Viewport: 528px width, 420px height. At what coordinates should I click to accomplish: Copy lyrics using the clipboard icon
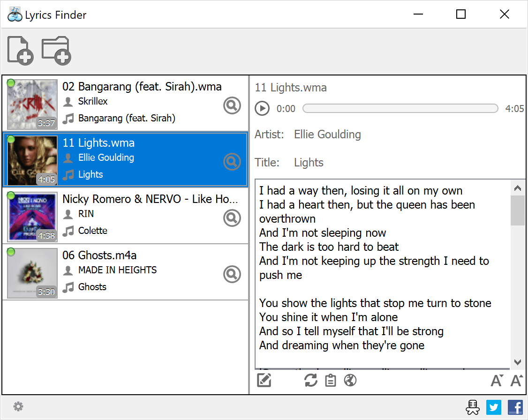click(331, 380)
